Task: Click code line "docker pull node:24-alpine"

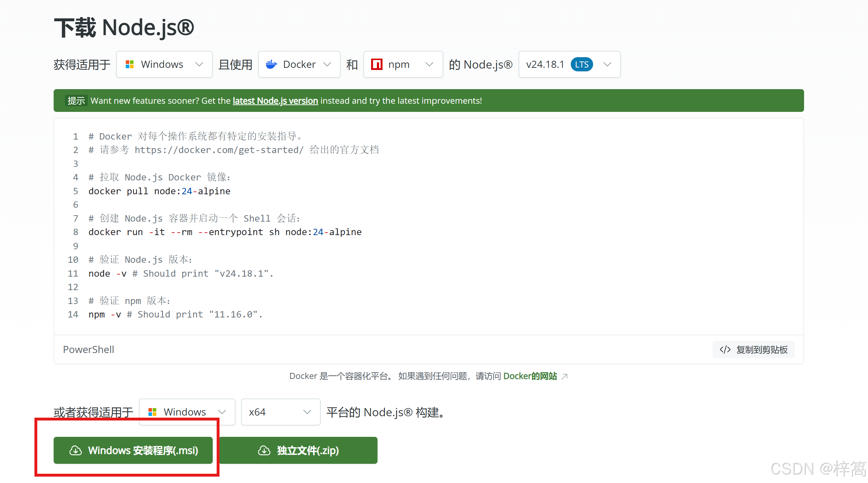Action: coord(159,191)
